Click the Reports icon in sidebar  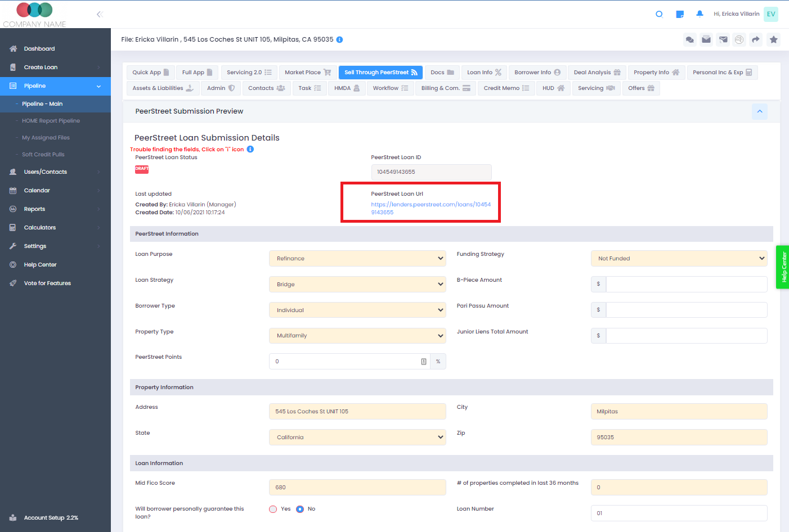click(x=13, y=209)
